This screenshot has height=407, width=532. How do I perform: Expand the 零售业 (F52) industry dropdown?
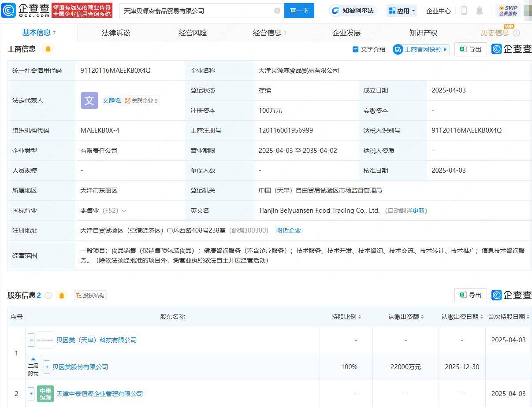[124, 211]
